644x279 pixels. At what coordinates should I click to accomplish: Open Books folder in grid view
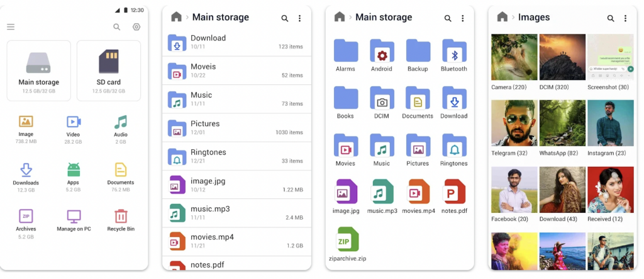click(x=345, y=103)
